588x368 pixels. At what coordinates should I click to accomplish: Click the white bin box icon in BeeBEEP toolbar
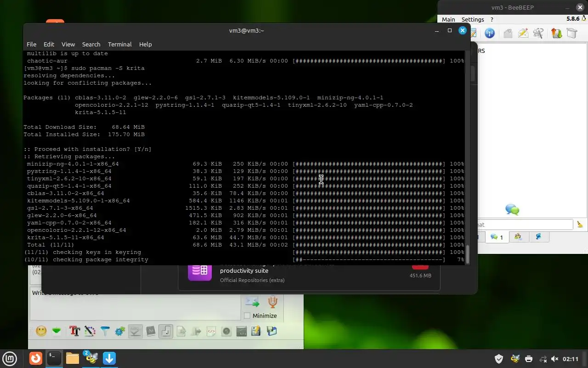(x=571, y=33)
